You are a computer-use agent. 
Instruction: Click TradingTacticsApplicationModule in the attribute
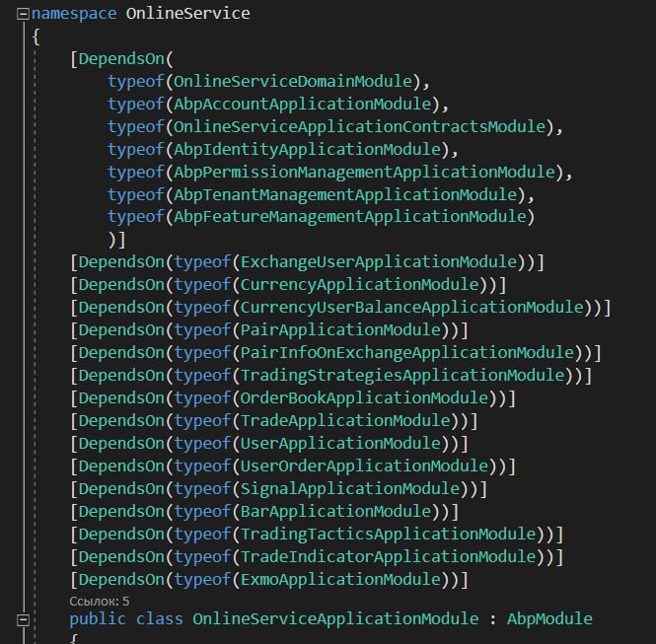[x=389, y=534]
